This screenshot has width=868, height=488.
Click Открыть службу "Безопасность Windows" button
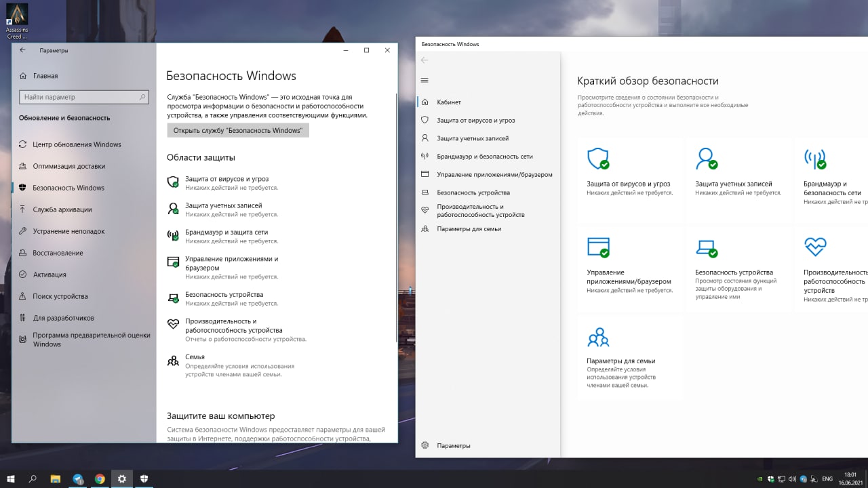[238, 130]
